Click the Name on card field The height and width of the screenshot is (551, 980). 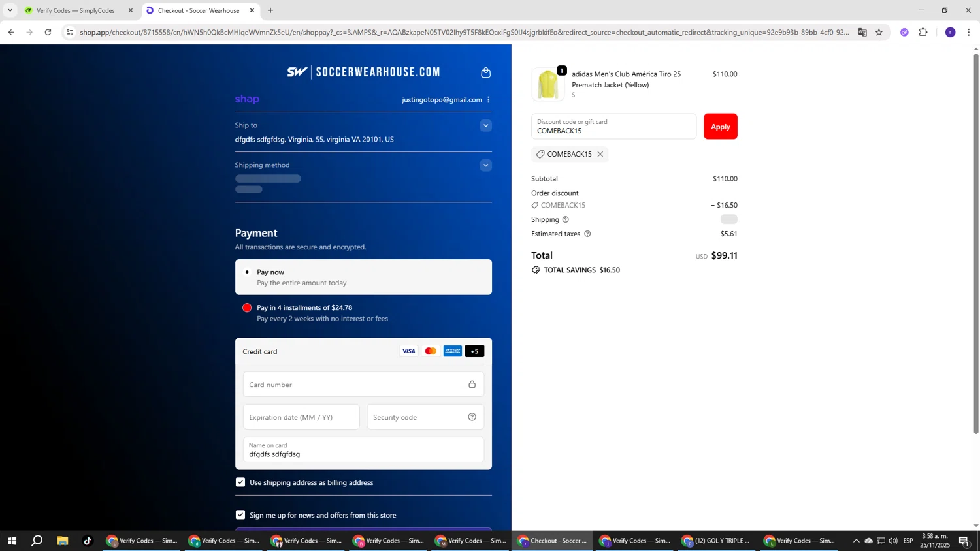coord(363,450)
